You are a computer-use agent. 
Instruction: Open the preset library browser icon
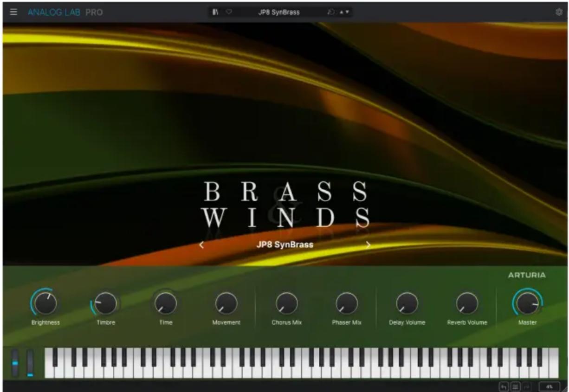coord(215,13)
